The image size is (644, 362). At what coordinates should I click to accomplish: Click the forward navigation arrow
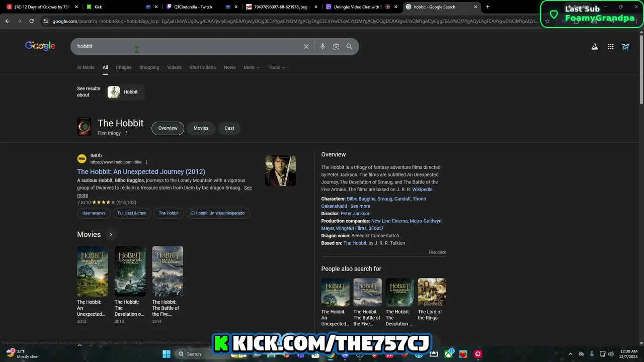[x=19, y=21]
